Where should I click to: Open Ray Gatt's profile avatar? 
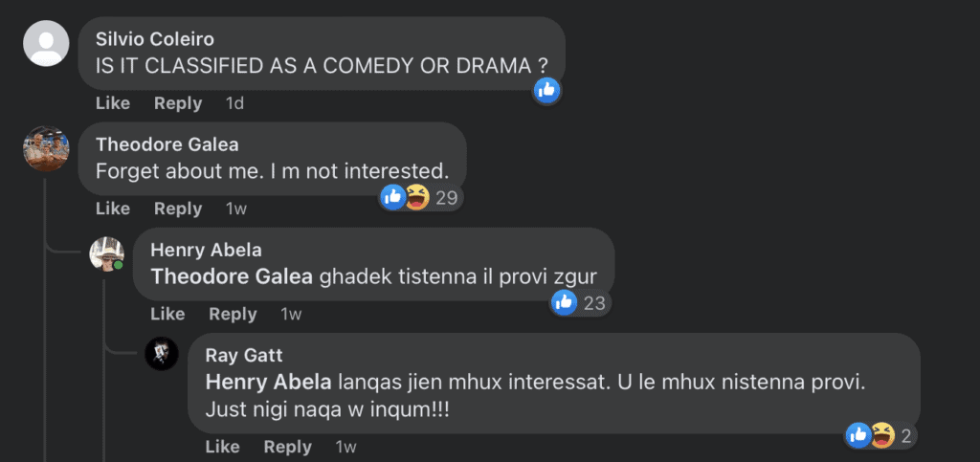tap(162, 354)
